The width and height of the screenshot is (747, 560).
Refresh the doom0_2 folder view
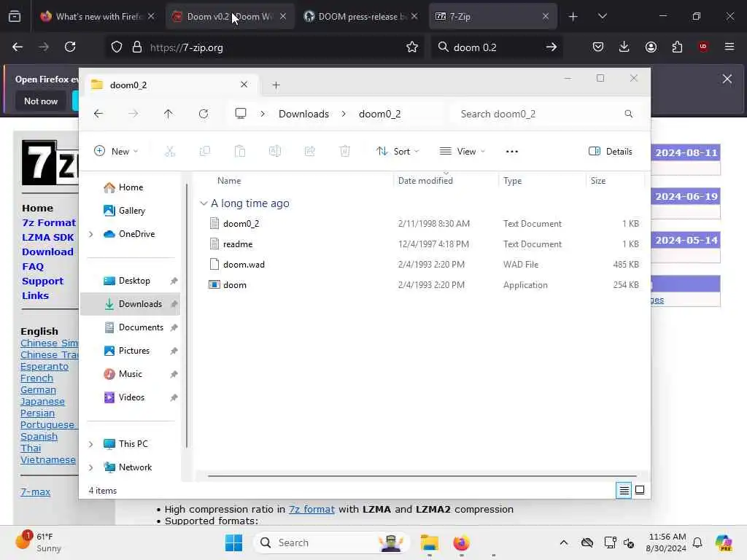point(204,114)
